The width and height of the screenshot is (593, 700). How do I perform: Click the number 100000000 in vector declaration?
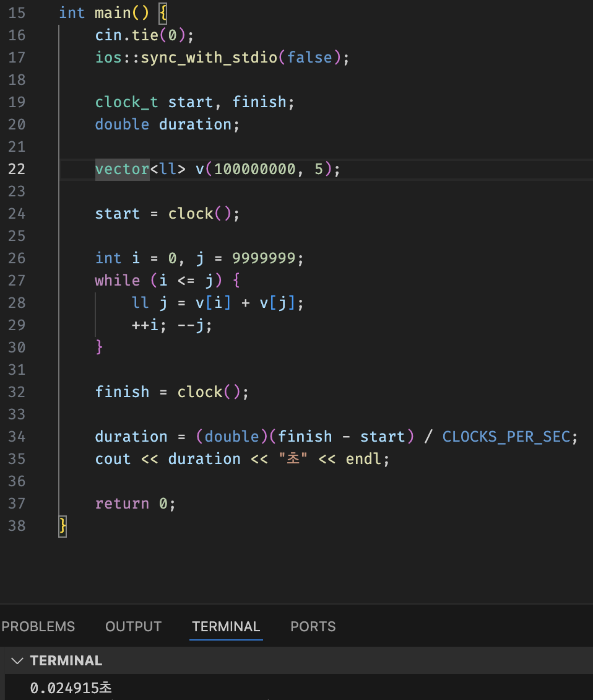click(255, 169)
